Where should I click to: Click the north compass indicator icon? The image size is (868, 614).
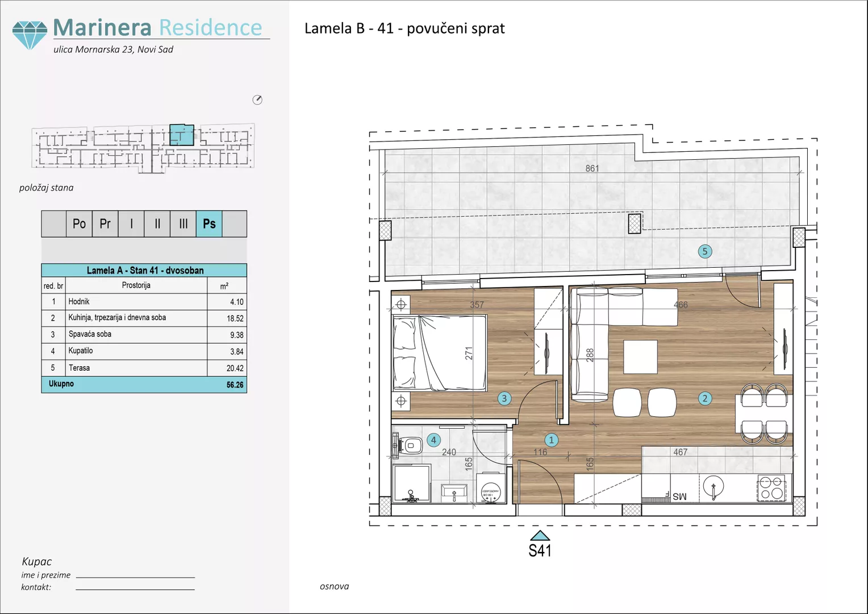pos(257,100)
